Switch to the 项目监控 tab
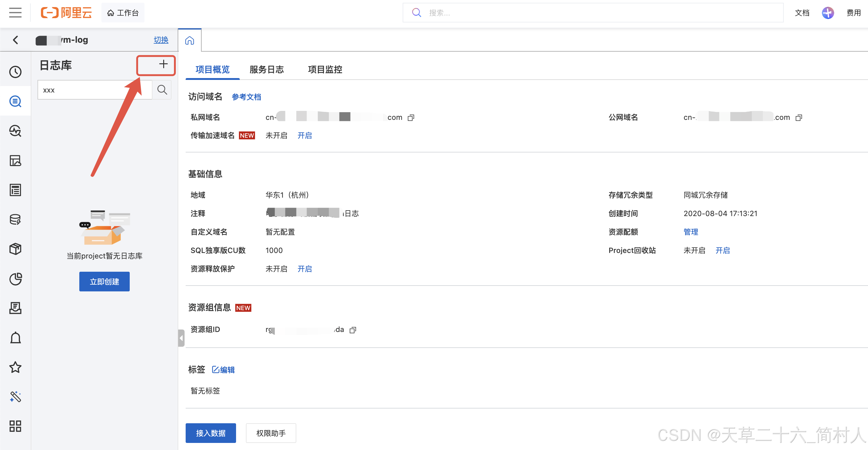Screen dimensions: 868x450 (x=325, y=69)
